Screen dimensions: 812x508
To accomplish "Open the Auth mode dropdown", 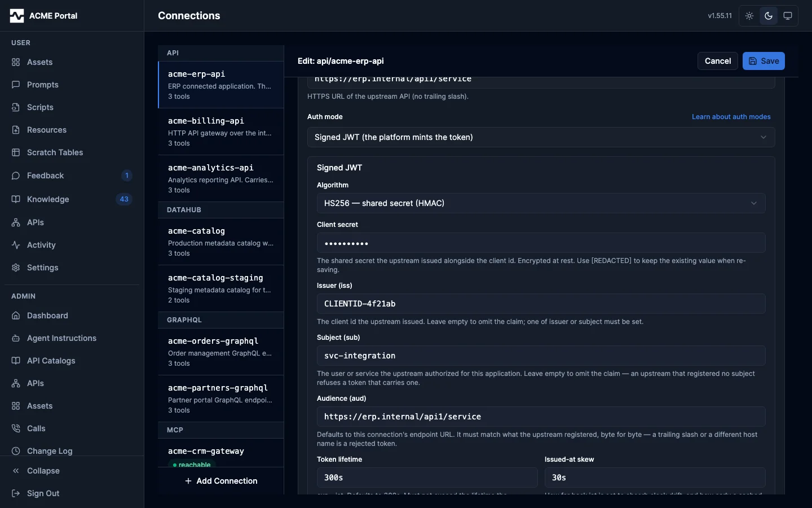I will click(541, 137).
